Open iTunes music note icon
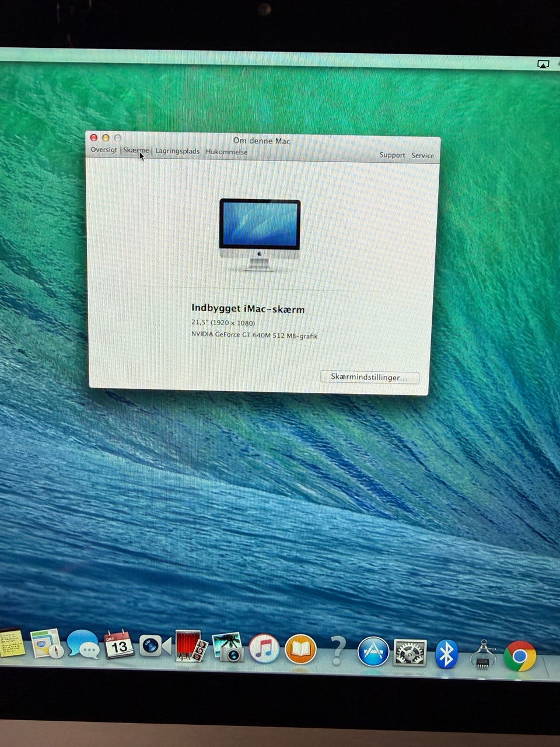This screenshot has height=747, width=560. [x=264, y=649]
